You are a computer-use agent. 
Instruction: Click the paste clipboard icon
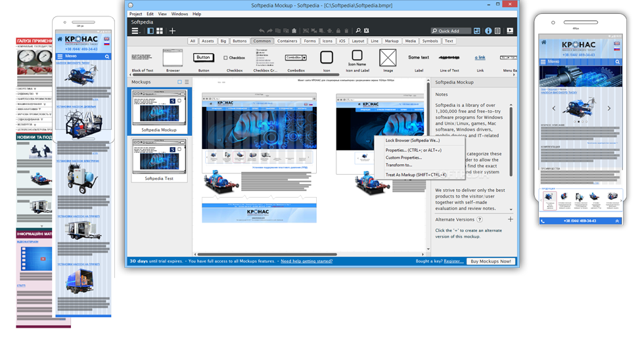[x=294, y=31]
